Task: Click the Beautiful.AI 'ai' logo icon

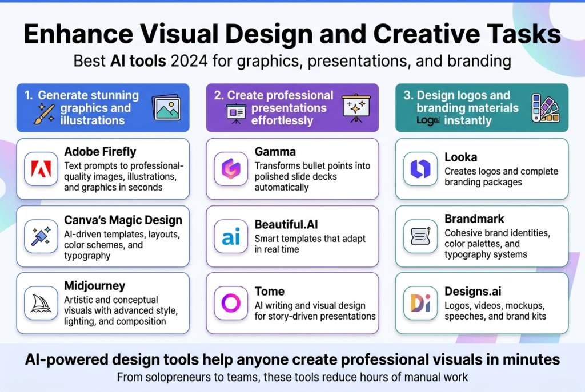Action: coord(231,236)
